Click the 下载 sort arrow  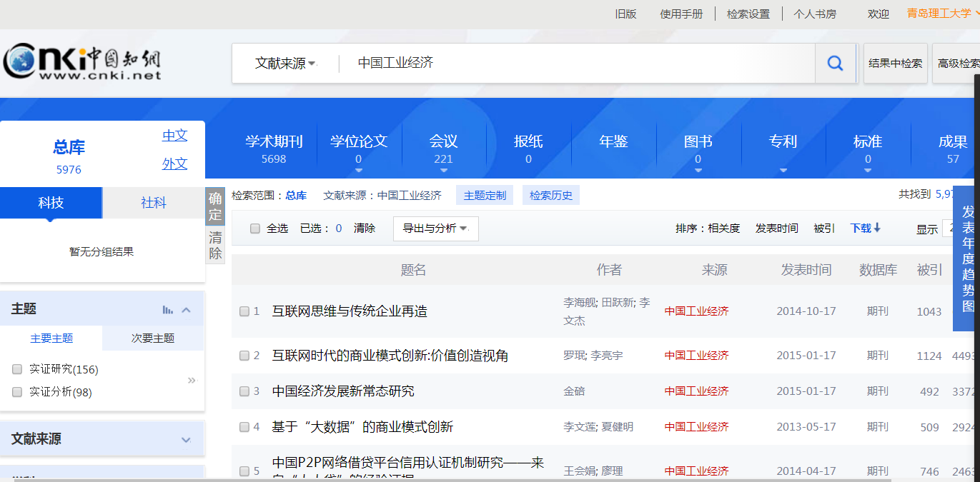(876, 228)
